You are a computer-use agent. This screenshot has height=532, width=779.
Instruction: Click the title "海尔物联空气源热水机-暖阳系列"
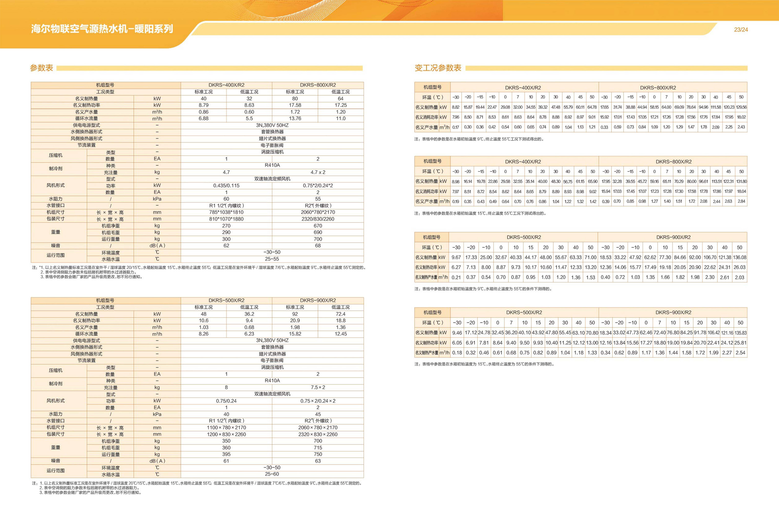coord(102,29)
